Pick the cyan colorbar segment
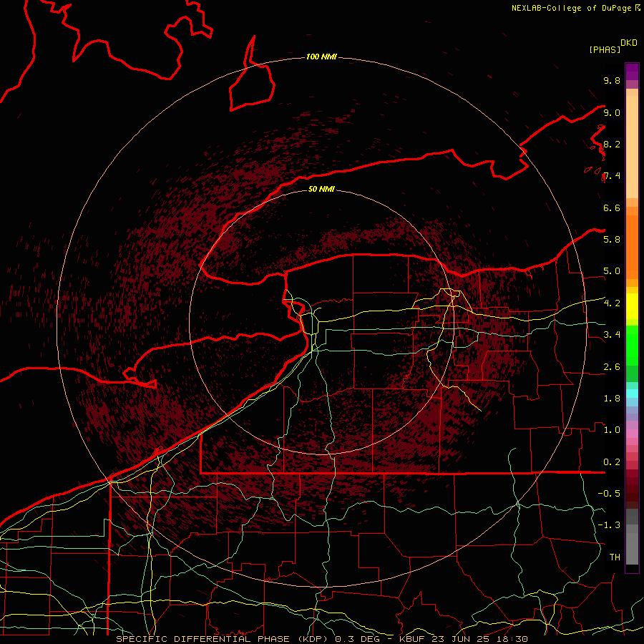Image resolution: width=644 pixels, height=644 pixels. click(x=632, y=394)
